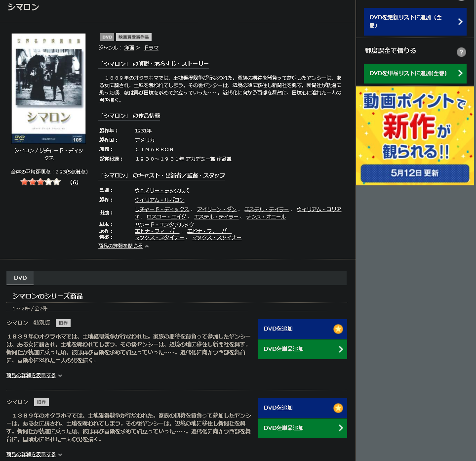476x461 pixels.
Task: Click the original title ＣＩＭＡＲＲＯＮ
Action: pyautogui.click(x=154, y=149)
